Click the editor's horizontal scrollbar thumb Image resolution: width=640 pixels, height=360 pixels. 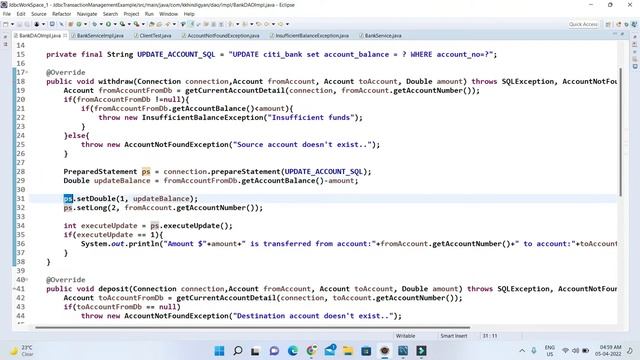[x=252, y=327]
